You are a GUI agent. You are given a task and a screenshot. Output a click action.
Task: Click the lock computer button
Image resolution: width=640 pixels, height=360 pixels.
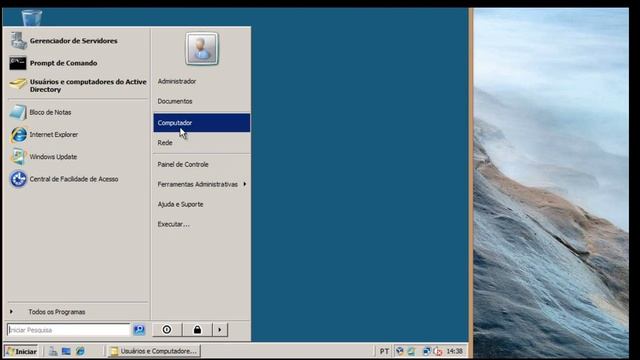pyautogui.click(x=197, y=330)
